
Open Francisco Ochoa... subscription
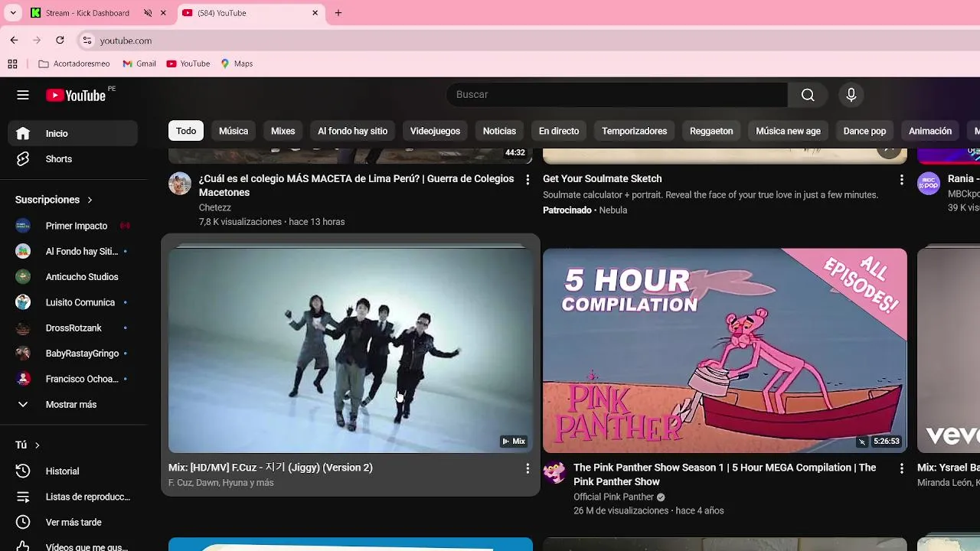click(x=73, y=379)
